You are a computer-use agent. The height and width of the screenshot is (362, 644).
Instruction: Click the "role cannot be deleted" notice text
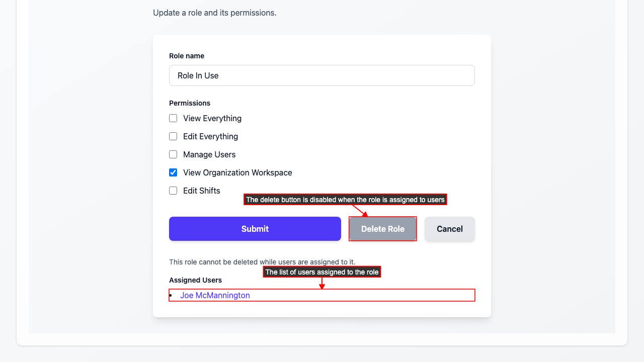[262, 262]
